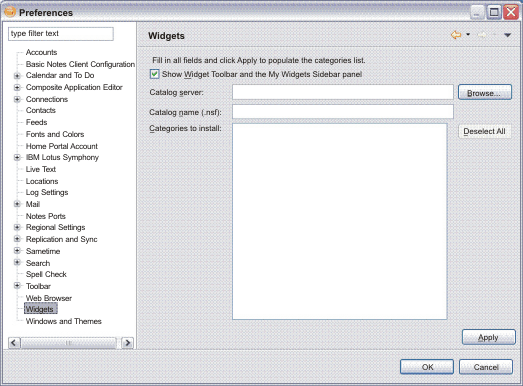Image resolution: width=523 pixels, height=386 pixels.
Task: Select Accounts in the preferences tree
Action: click(x=41, y=52)
